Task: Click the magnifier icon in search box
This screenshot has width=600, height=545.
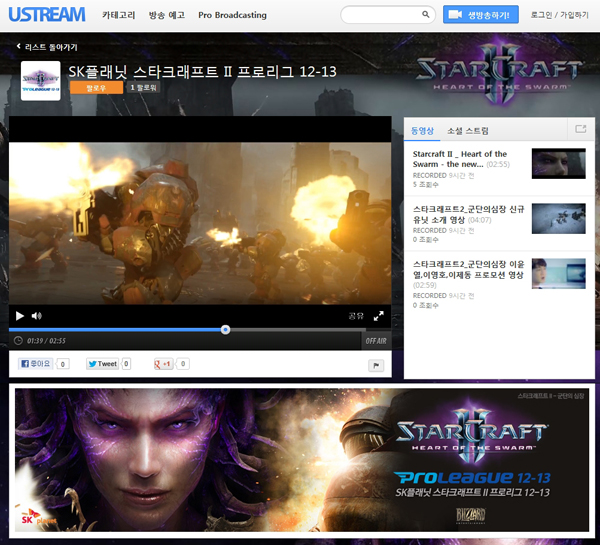Action: [x=424, y=15]
